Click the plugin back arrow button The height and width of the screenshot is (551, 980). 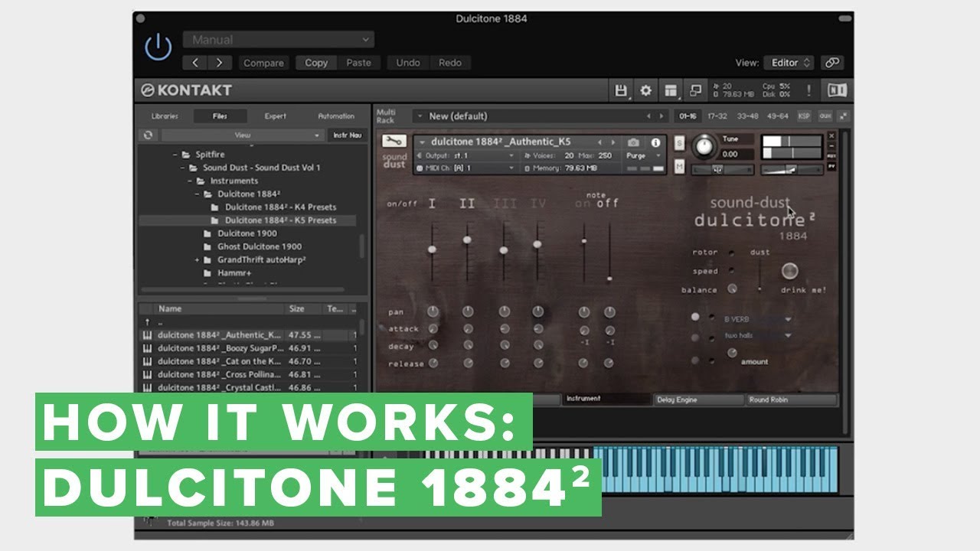tap(196, 63)
